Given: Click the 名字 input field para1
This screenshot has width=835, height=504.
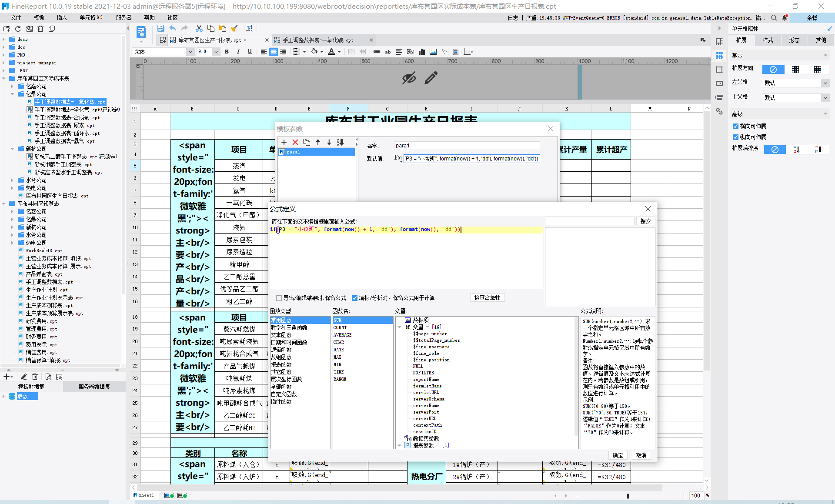Looking at the screenshot, I should click(467, 146).
